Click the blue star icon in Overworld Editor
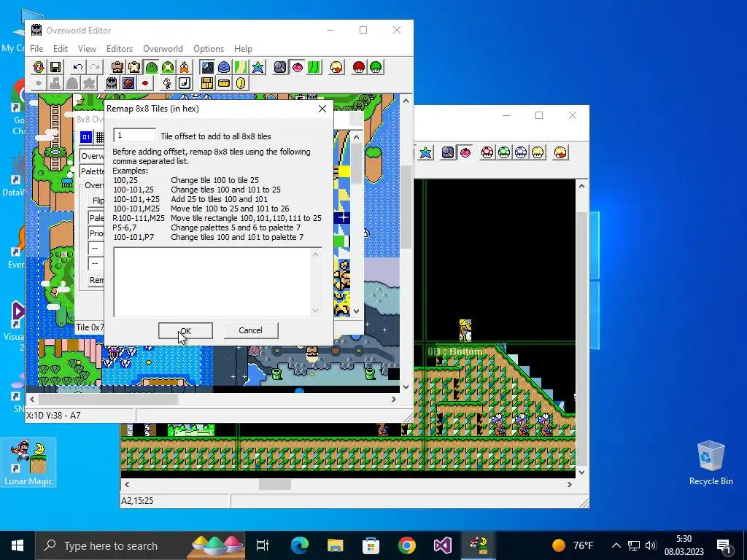Image resolution: width=747 pixels, height=560 pixels. [258, 67]
